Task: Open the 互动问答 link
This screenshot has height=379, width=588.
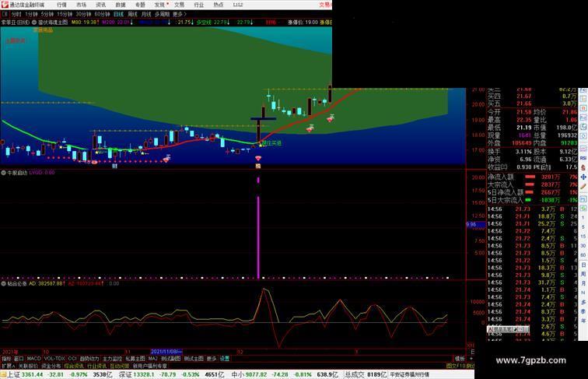Action: pyautogui.click(x=119, y=366)
